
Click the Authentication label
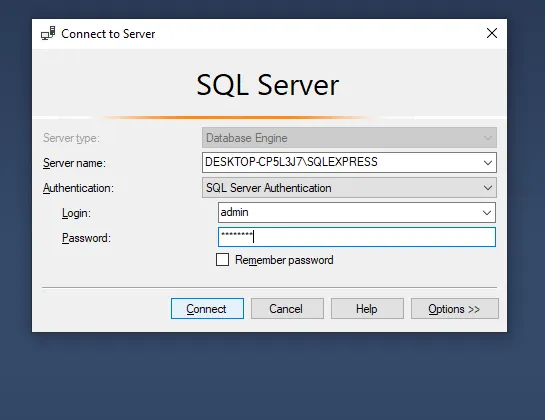point(78,188)
